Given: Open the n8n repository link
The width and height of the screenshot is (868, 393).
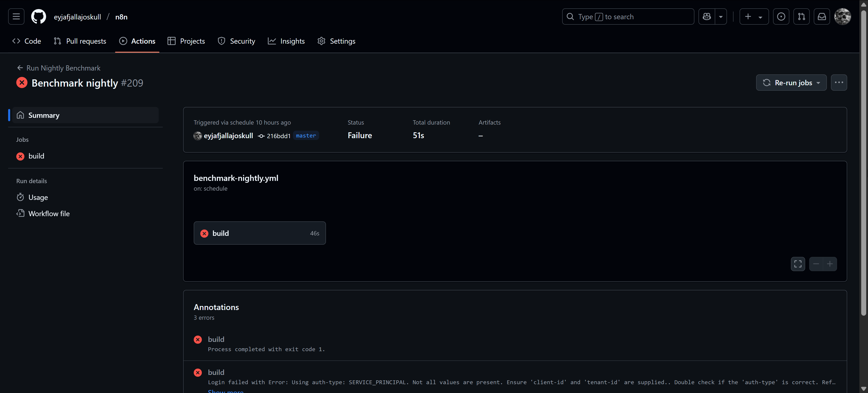Looking at the screenshot, I should point(121,17).
